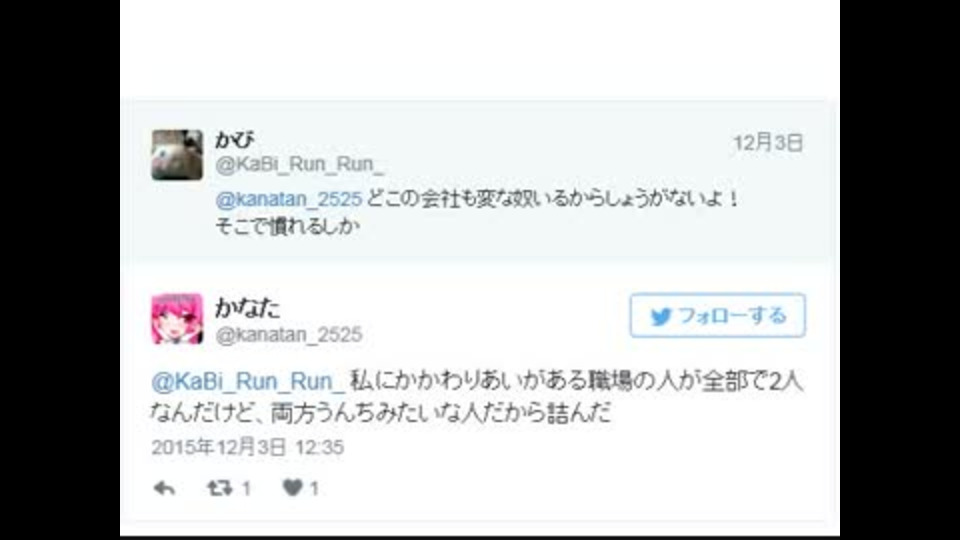The height and width of the screenshot is (540, 960).
Task: Open かなた's pink-haired avatar
Action: point(177,319)
